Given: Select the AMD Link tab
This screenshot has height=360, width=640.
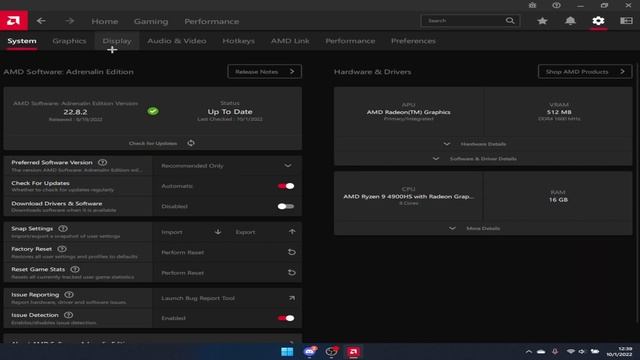Looking at the screenshot, I should (x=290, y=41).
